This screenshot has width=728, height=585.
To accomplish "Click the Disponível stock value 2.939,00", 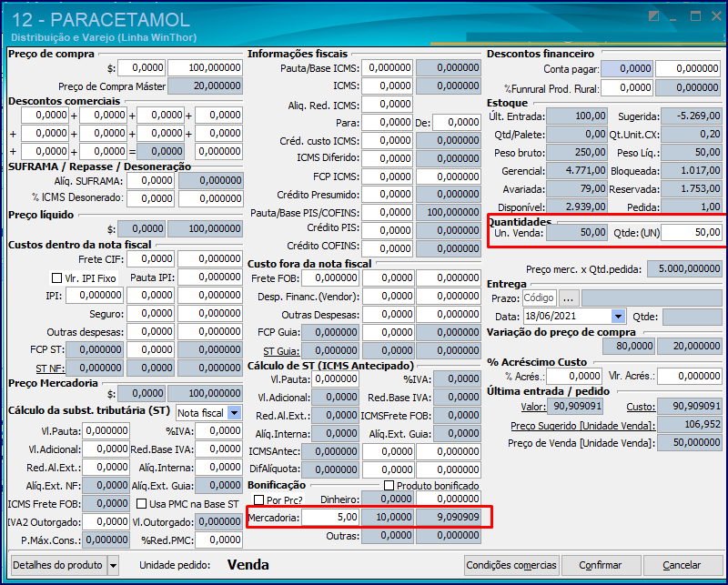I will tap(577, 207).
